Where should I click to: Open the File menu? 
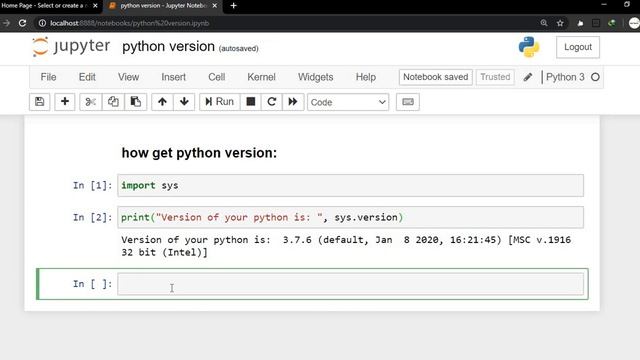pos(48,77)
